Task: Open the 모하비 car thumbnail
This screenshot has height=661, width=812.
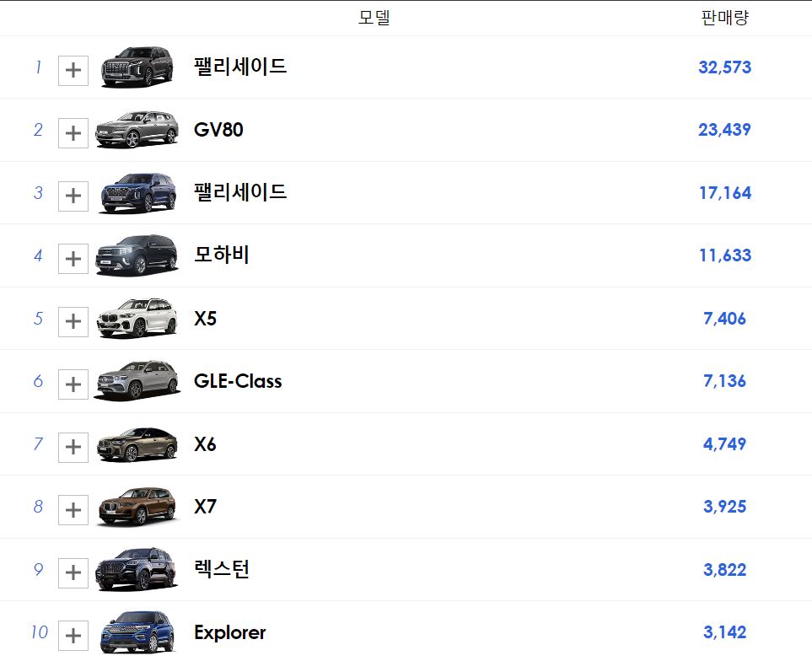Action: [137, 255]
